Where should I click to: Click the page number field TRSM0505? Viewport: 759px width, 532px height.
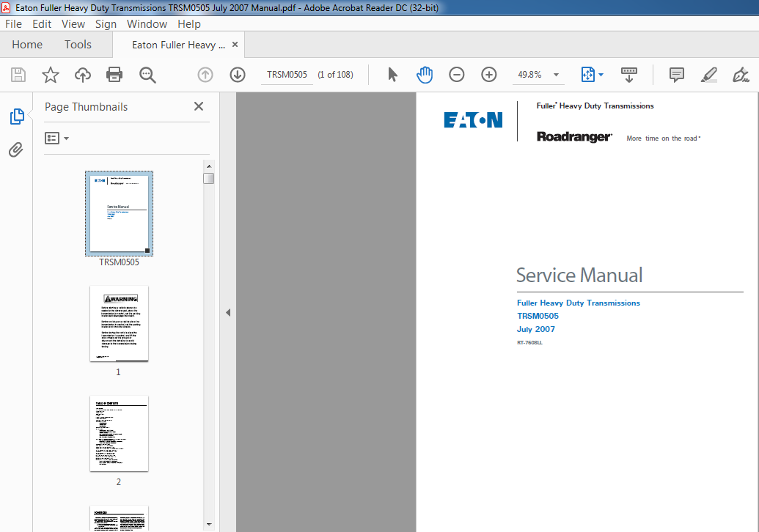[x=287, y=75]
